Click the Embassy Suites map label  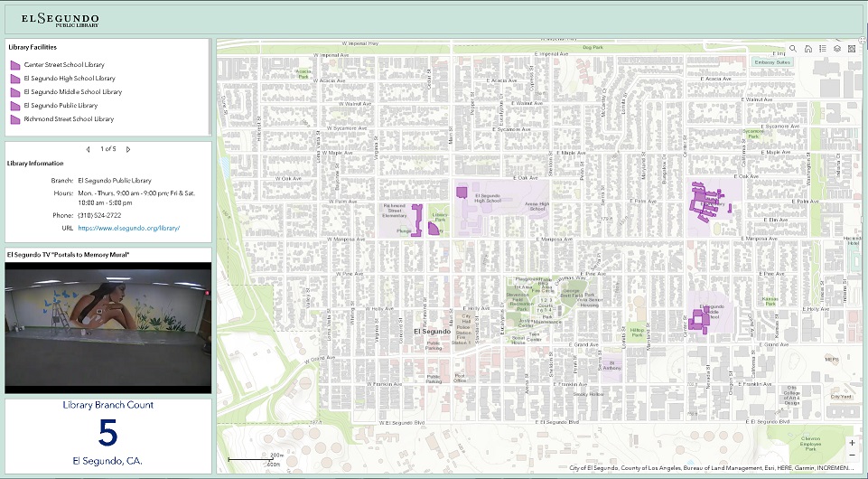tap(771, 62)
